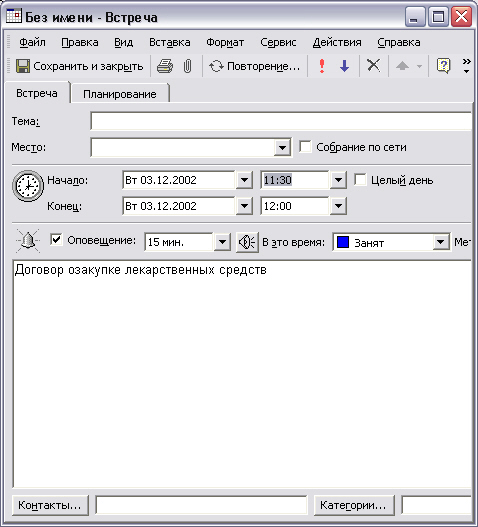The image size is (478, 527).
Task: Click the Категории... button
Action: 353,505
